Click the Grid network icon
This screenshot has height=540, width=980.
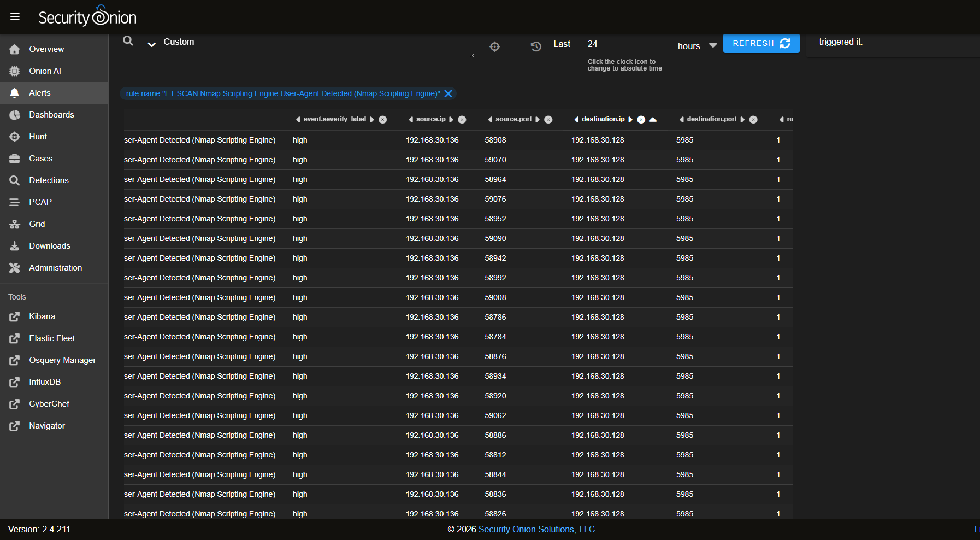tap(15, 224)
